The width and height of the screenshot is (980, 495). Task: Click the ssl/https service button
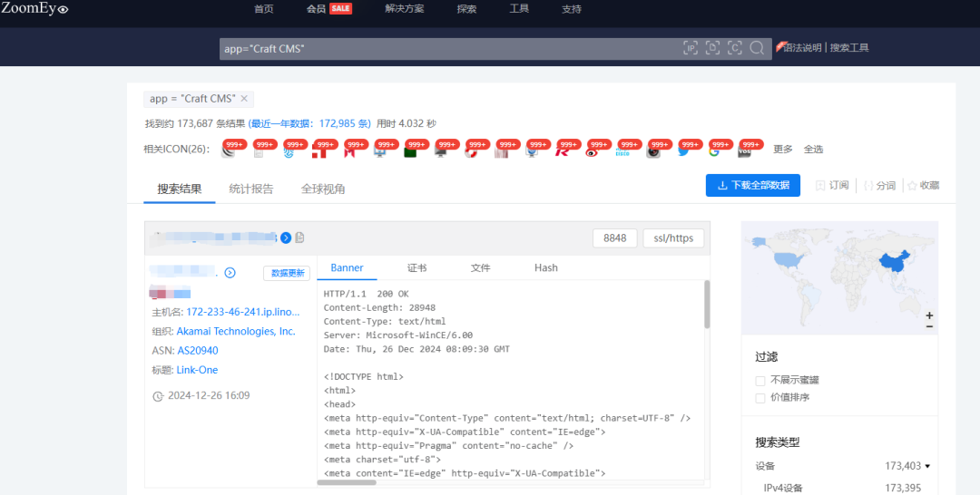[673, 238]
